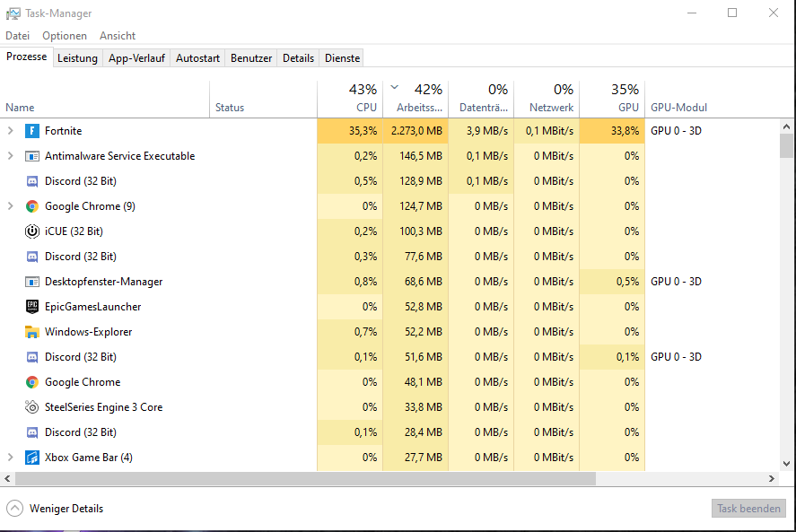Screen dimensions: 796x532
Task: Click the EpicGamesLauncher icon
Action: click(32, 307)
